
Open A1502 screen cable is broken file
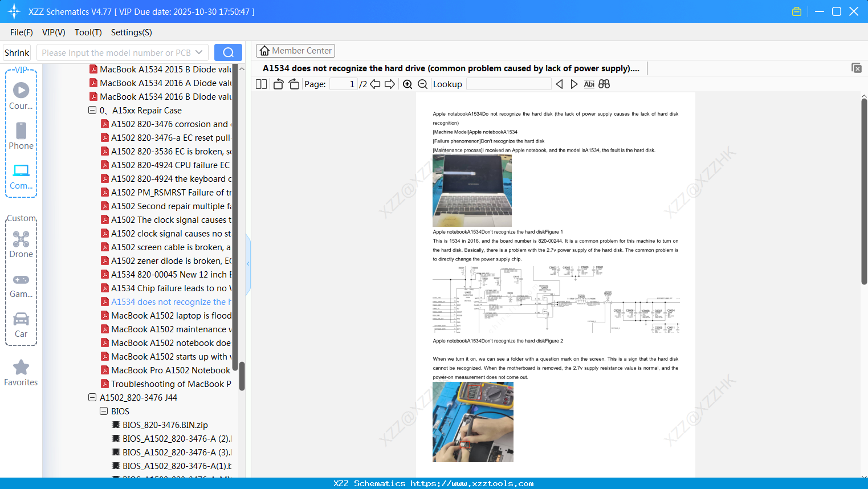tap(171, 247)
